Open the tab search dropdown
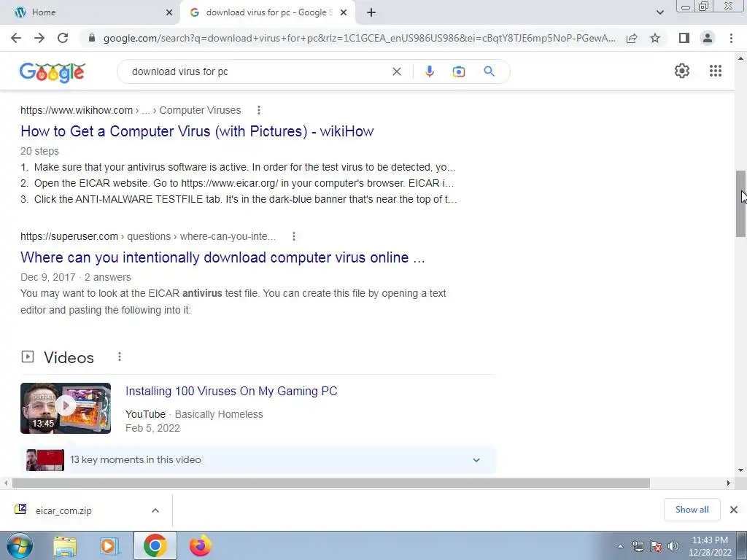 (x=659, y=12)
